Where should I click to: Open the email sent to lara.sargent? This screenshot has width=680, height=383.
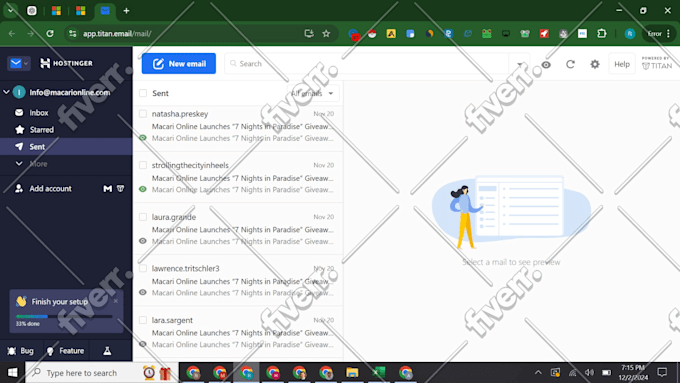238,332
